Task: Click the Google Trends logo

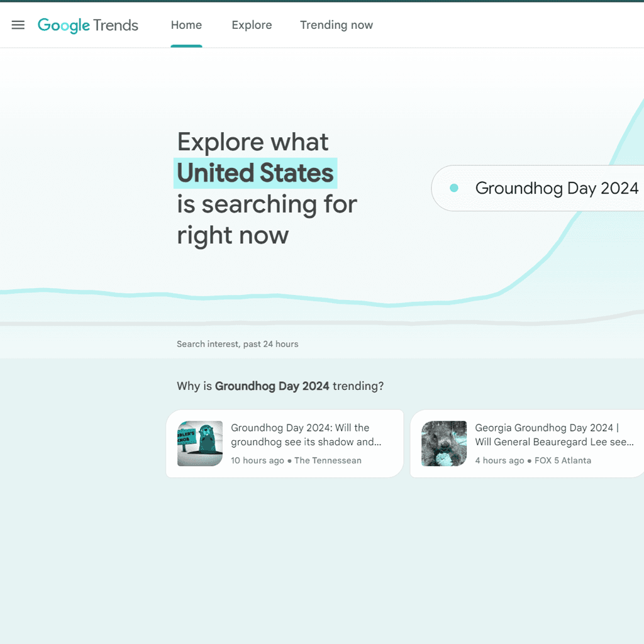Action: [x=88, y=25]
